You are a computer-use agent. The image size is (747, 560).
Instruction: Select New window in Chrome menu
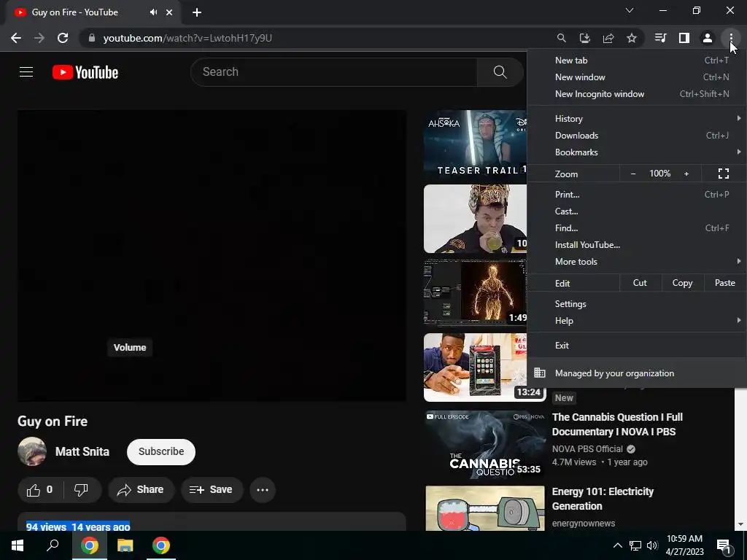coord(636,77)
